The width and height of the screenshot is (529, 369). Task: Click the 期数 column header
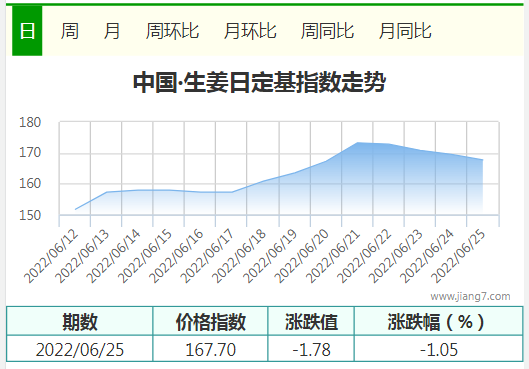tap(80, 321)
